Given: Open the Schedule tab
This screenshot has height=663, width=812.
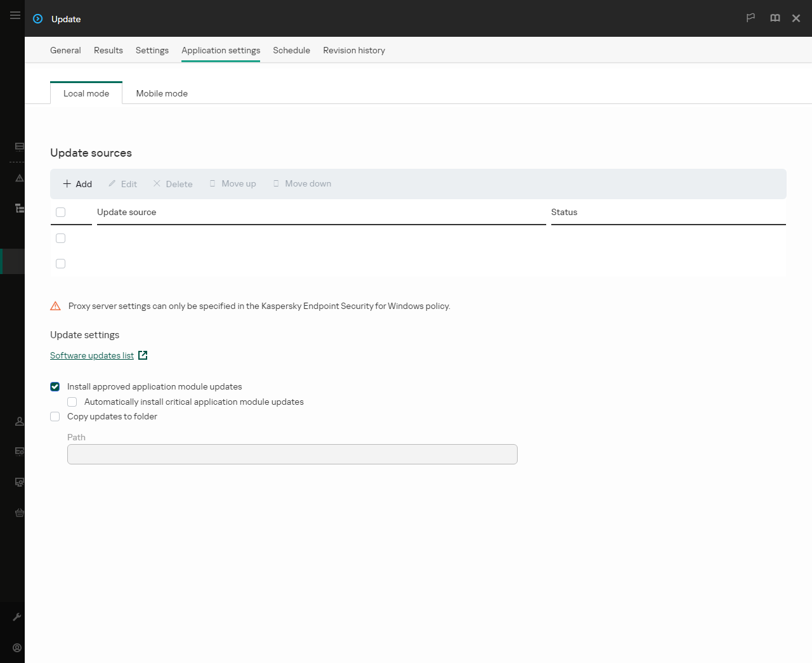Looking at the screenshot, I should coord(292,50).
